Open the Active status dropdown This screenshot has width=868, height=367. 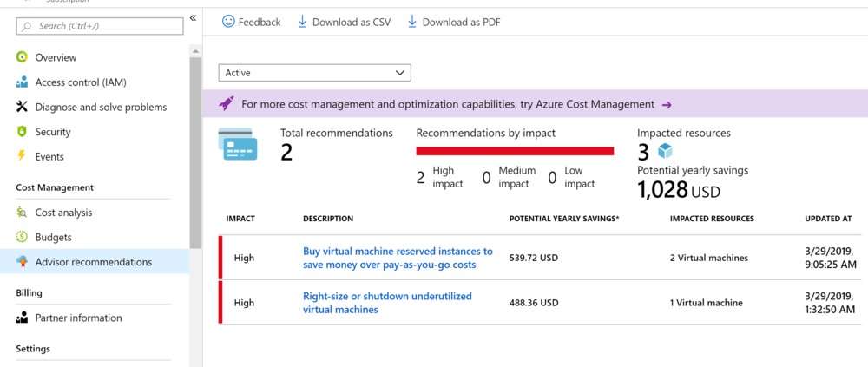(314, 73)
